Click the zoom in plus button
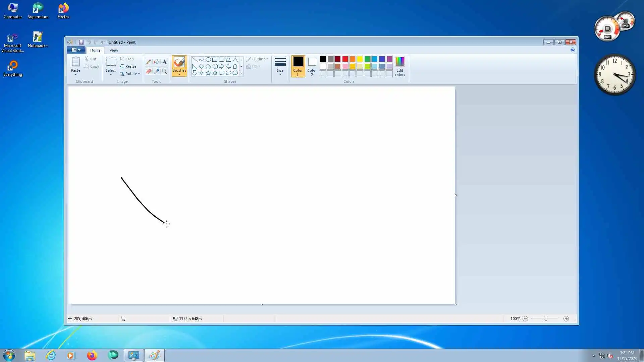The width and height of the screenshot is (644, 362). tap(566, 319)
